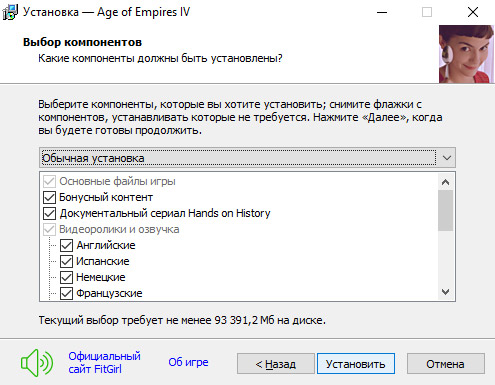
Task: Click the portrait image in the header
Action: pos(466,54)
